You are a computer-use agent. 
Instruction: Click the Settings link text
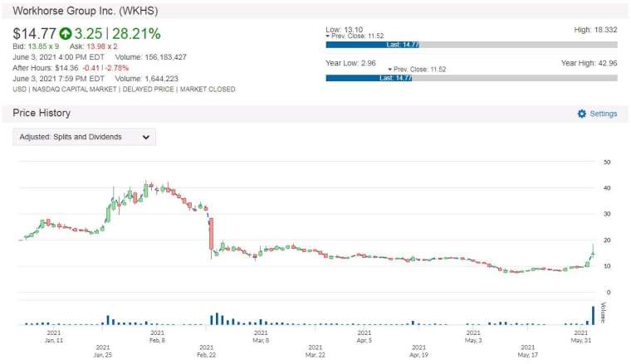point(604,114)
